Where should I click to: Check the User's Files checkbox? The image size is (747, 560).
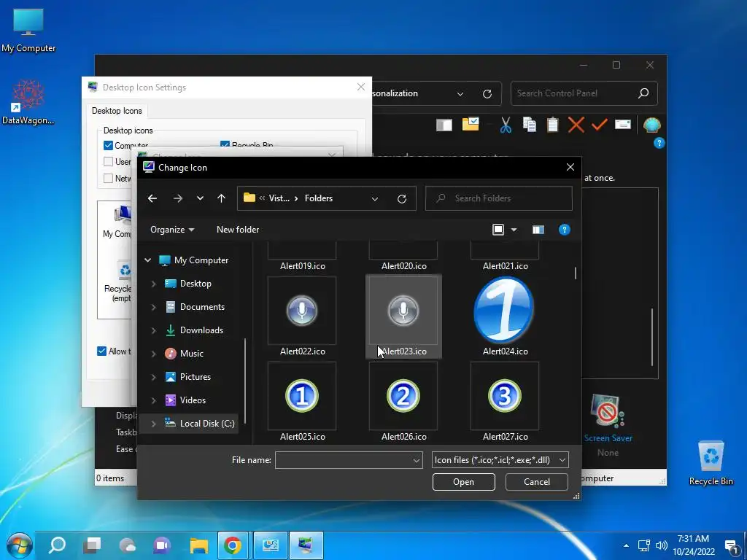pos(108,161)
